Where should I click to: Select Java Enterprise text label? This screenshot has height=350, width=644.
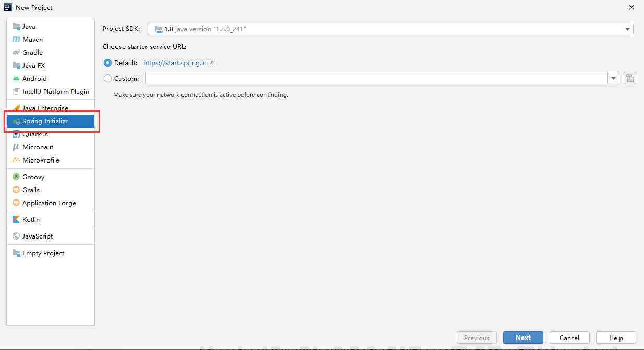(x=45, y=108)
